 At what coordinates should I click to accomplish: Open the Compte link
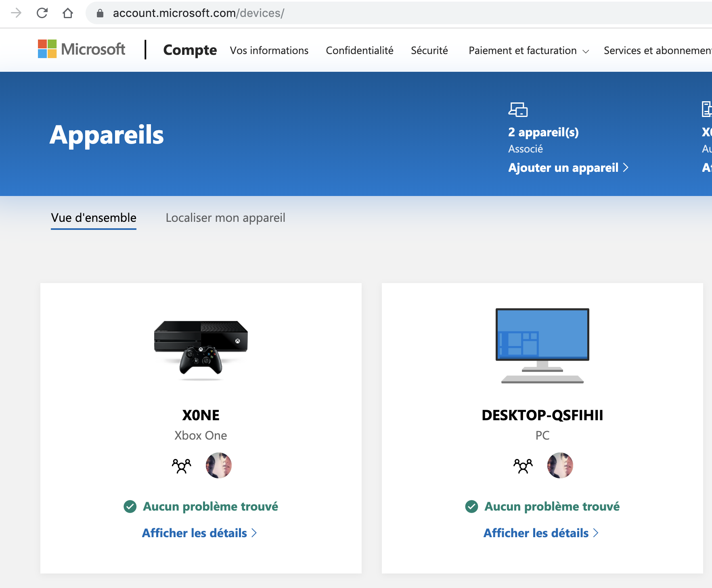coord(190,50)
